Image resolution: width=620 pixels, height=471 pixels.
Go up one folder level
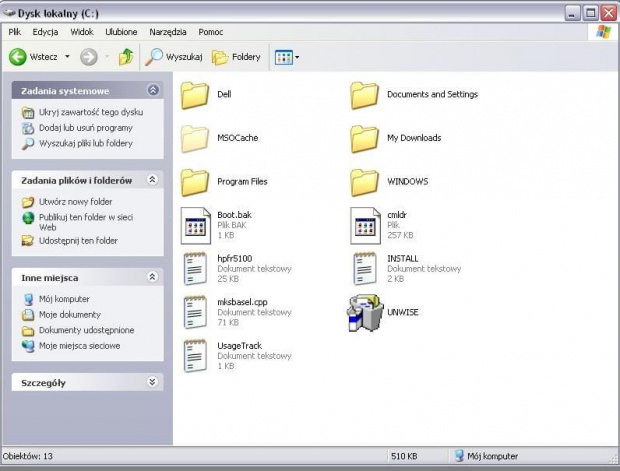126,57
